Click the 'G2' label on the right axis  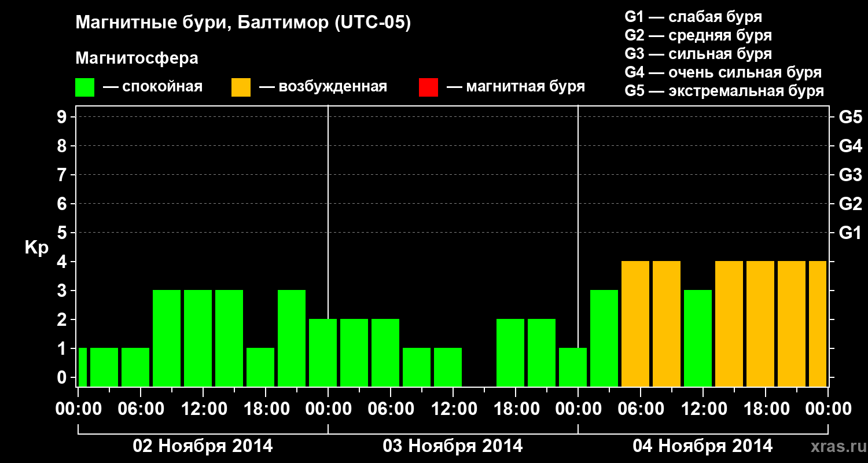(x=851, y=204)
